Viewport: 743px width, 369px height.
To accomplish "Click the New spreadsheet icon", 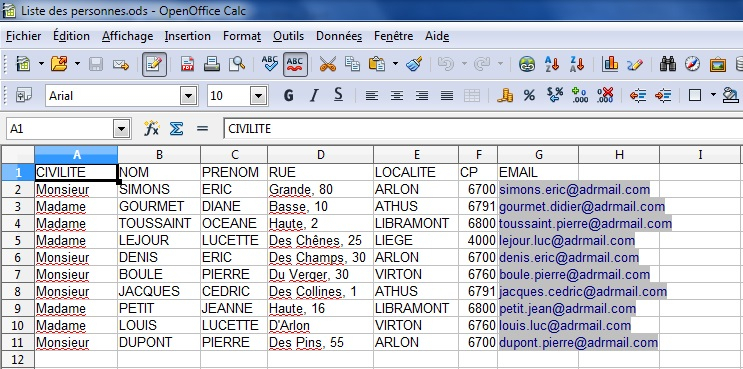I will 23,64.
